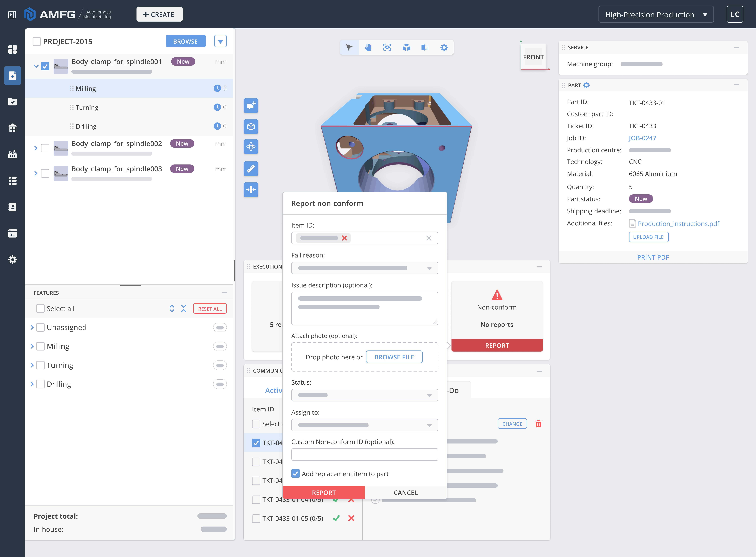Viewport: 756px width, 557px height.
Task: Expand Body_clamp_for_spindle003 tree item
Action: tap(36, 173)
